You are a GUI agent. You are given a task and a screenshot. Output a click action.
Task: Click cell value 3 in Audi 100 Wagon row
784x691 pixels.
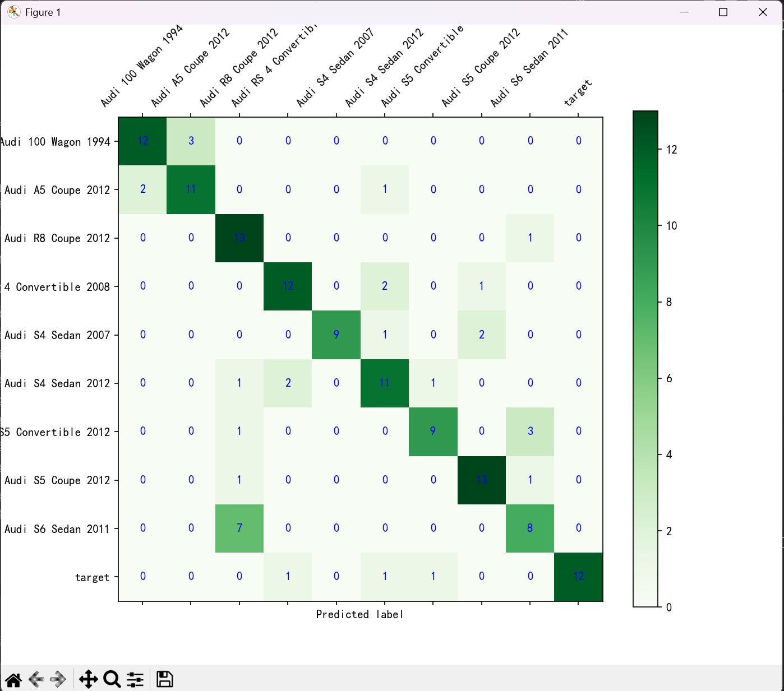191,141
